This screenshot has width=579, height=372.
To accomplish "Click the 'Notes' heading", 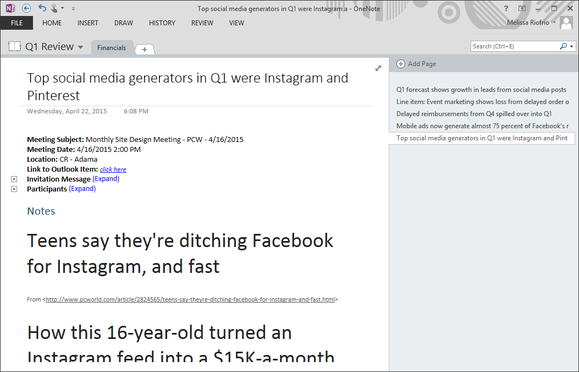I will 41,211.
